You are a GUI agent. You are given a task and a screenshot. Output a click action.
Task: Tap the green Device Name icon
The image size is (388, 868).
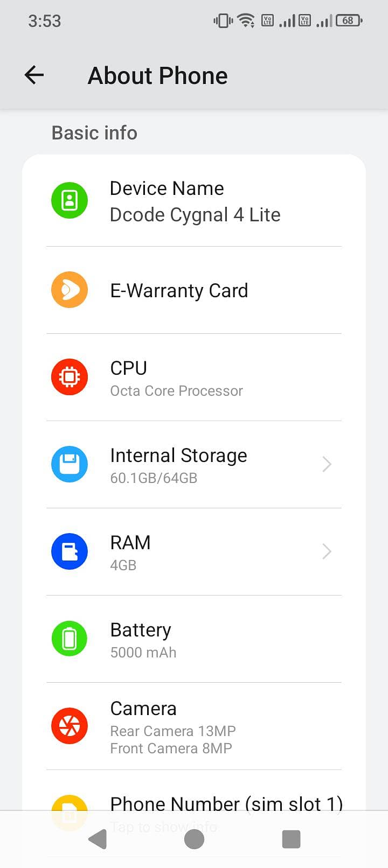[x=70, y=200]
